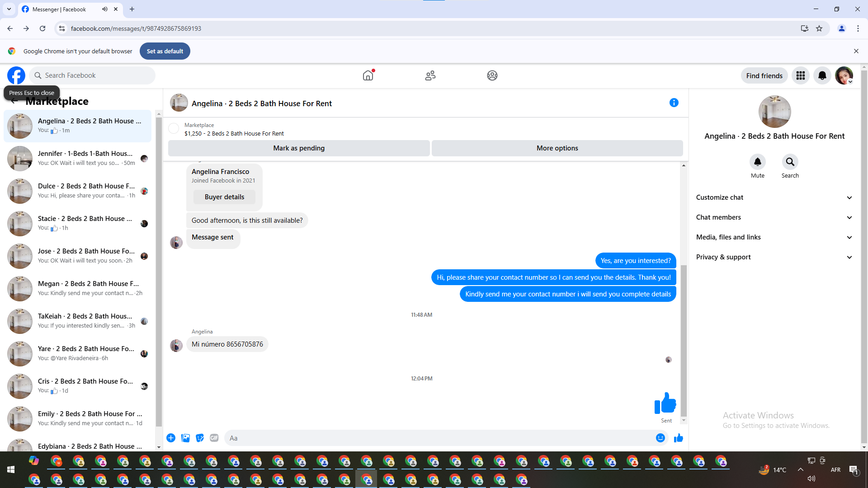This screenshot has height=488, width=868.
Task: Choose a sticker in composer
Action: point(200,438)
